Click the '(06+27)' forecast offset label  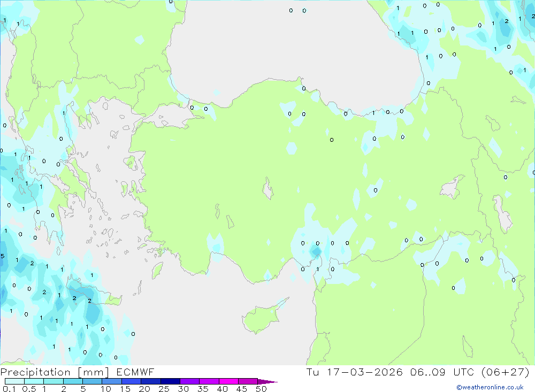(506, 372)
